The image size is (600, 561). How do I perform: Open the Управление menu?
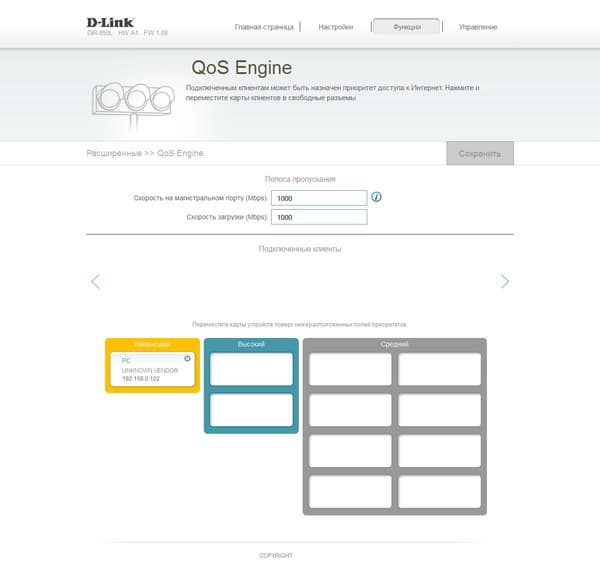click(x=478, y=27)
